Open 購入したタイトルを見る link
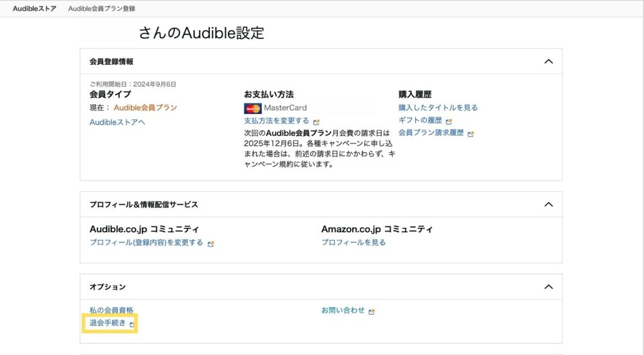The width and height of the screenshot is (644, 355). coord(438,108)
